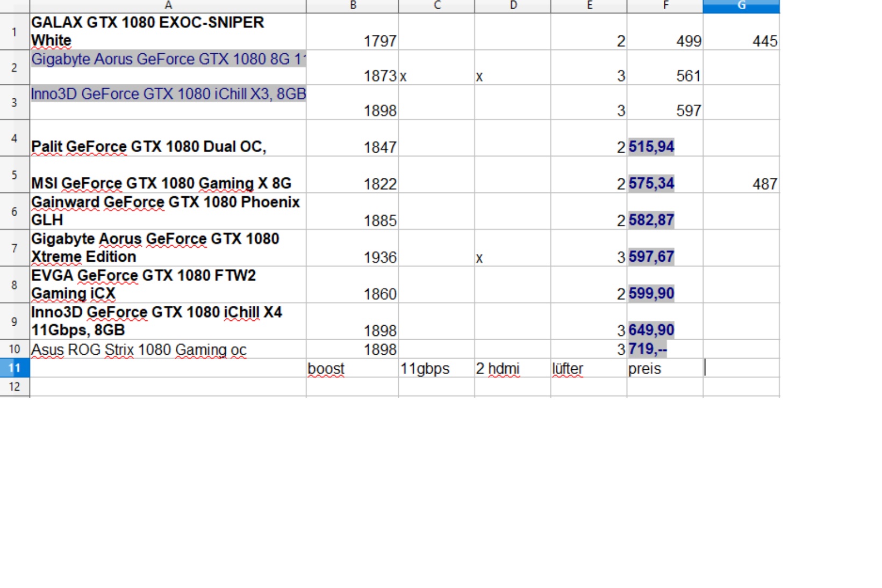This screenshot has height=588, width=882.
Task: Select column F header
Action: coord(665,6)
